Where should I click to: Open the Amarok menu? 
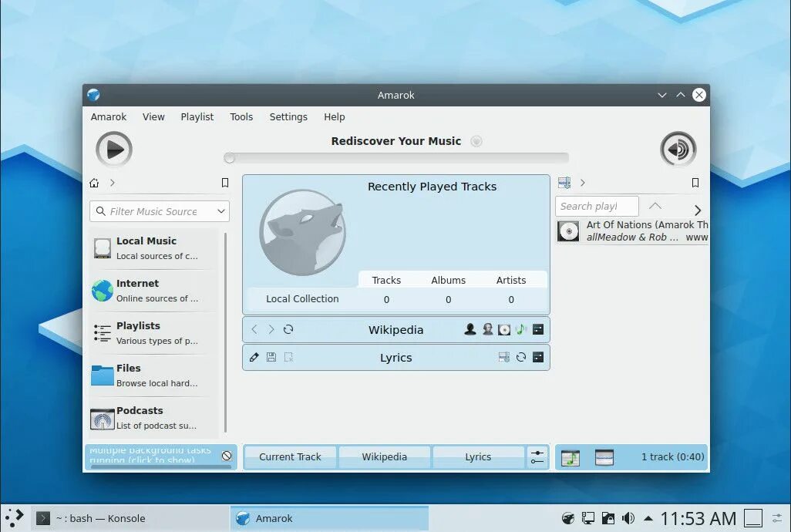click(x=109, y=117)
